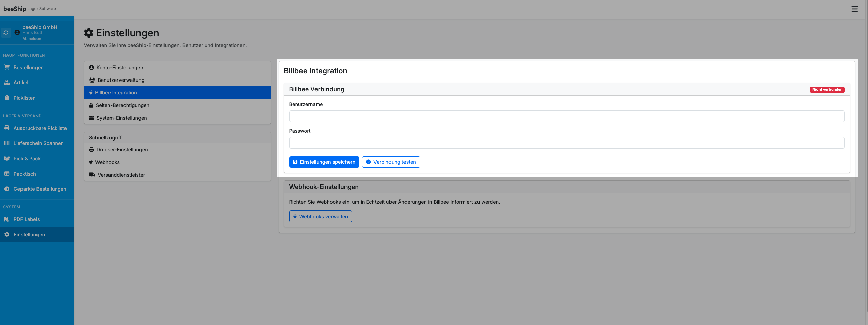Click the page vertical scrollbar
868x325 pixels.
click(867, 155)
